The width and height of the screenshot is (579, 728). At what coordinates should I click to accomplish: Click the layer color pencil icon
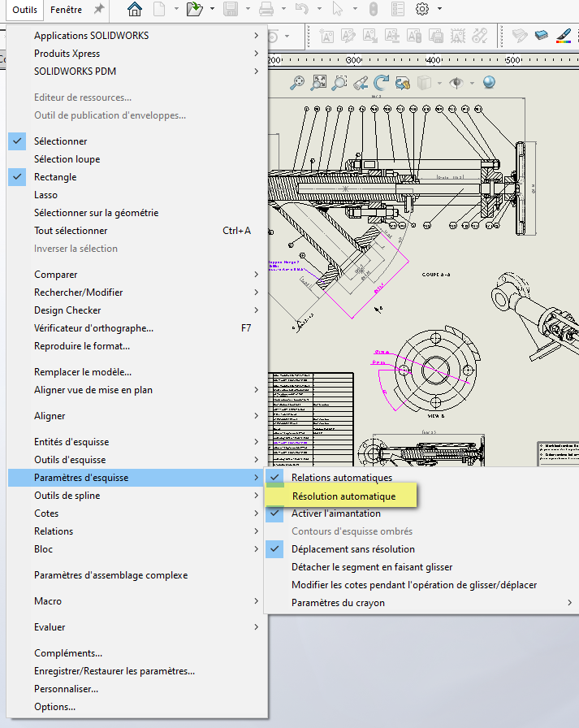click(564, 36)
